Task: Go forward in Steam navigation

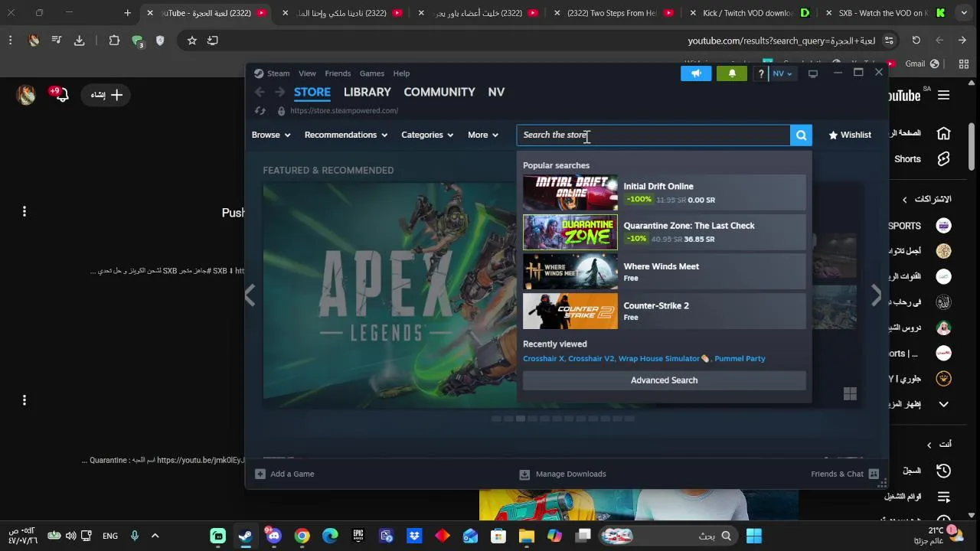Action: [279, 92]
